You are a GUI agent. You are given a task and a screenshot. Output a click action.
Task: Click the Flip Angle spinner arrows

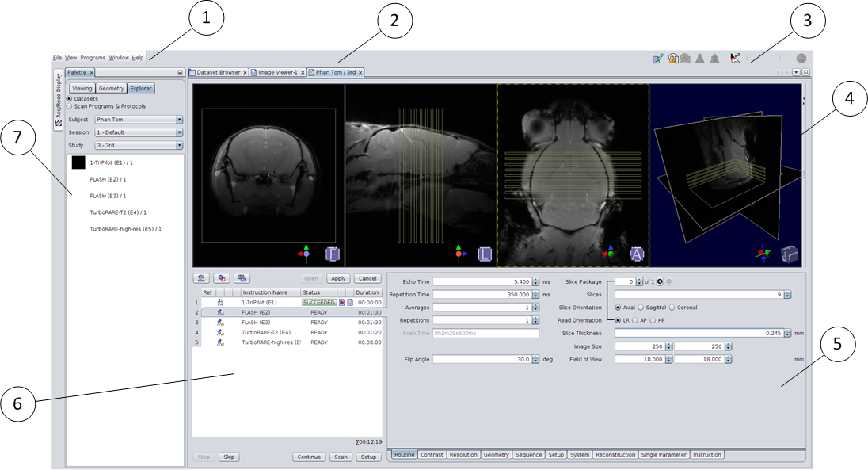(x=535, y=359)
